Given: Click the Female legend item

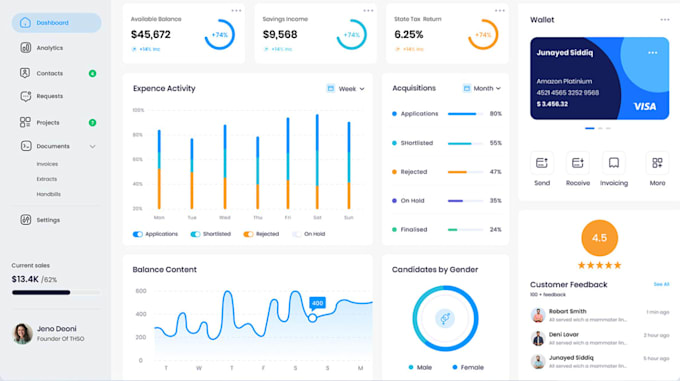Looking at the screenshot, I should 468,367.
